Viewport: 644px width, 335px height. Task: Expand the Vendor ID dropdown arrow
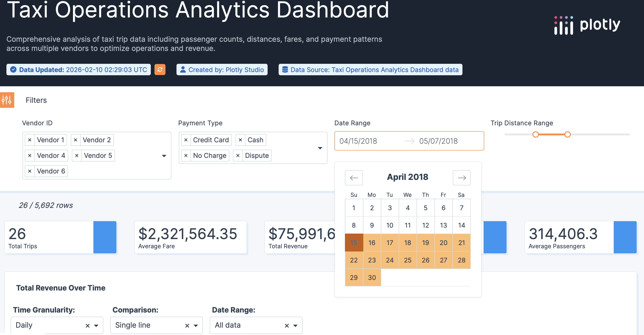pyautogui.click(x=164, y=156)
